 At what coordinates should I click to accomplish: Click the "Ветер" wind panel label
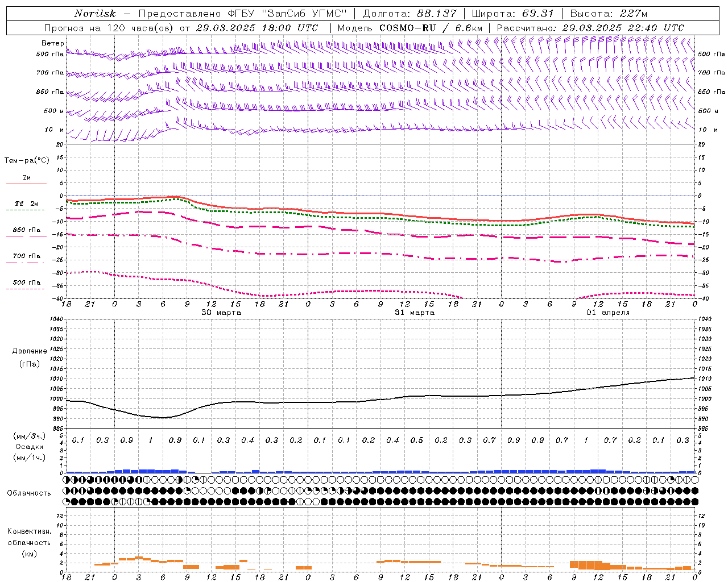pos(52,43)
